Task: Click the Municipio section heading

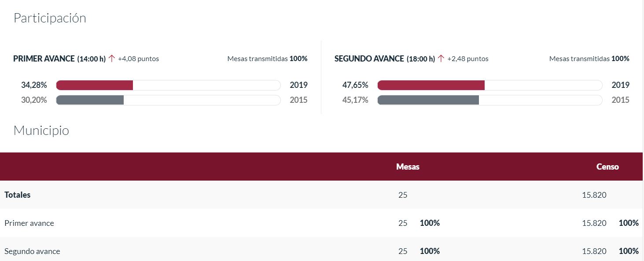Action: point(41,130)
